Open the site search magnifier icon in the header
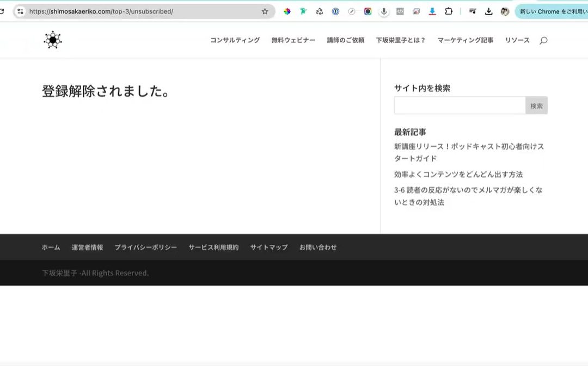588x366 pixels. pyautogui.click(x=543, y=40)
